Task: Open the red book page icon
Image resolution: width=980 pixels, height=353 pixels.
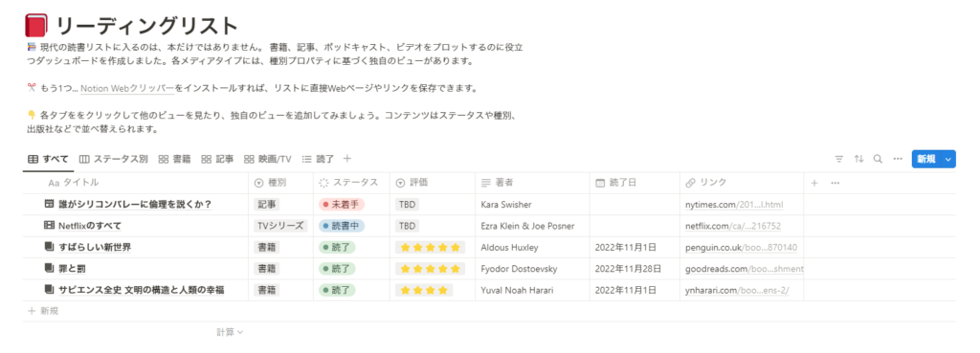Action: pos(36,26)
